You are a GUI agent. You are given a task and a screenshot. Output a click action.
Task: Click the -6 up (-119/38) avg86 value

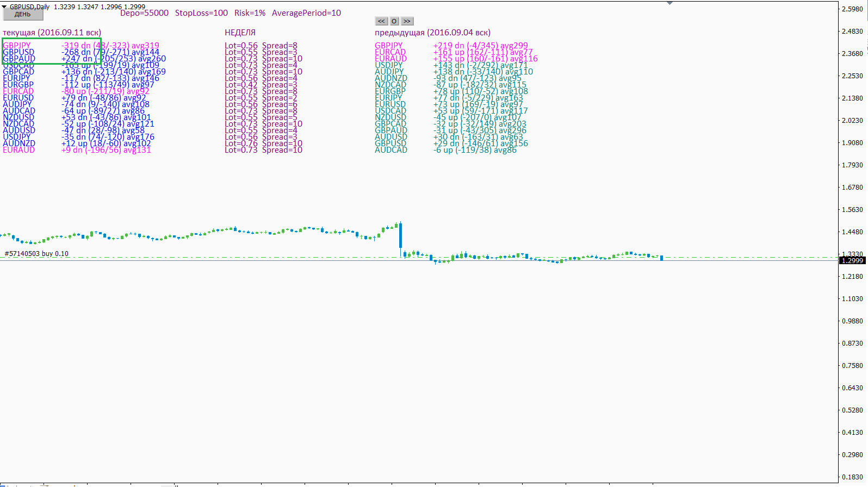click(475, 150)
